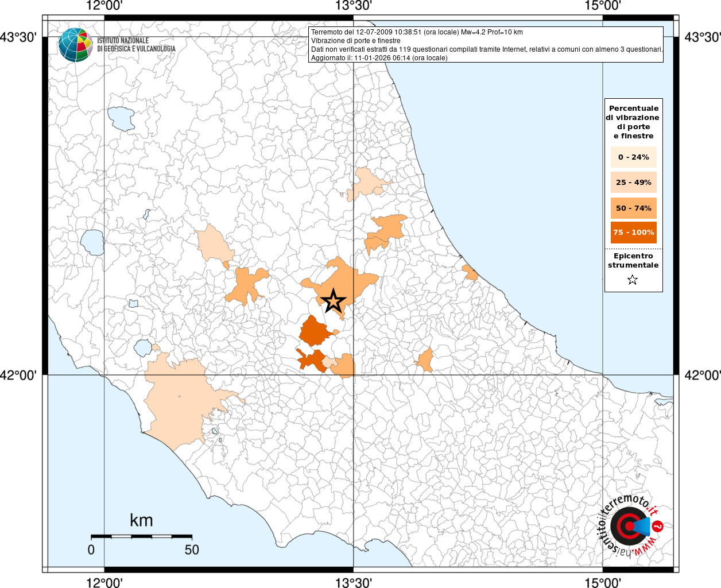Click the 'Epicentro strumentale' legend label

(x=633, y=261)
